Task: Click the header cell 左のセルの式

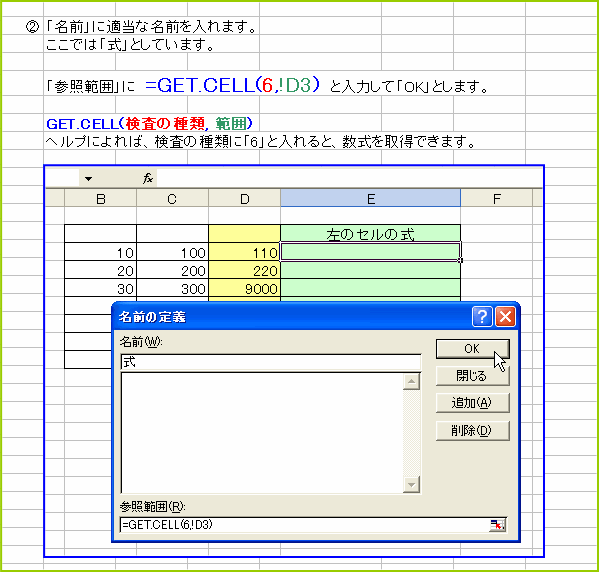Action: pos(371,234)
